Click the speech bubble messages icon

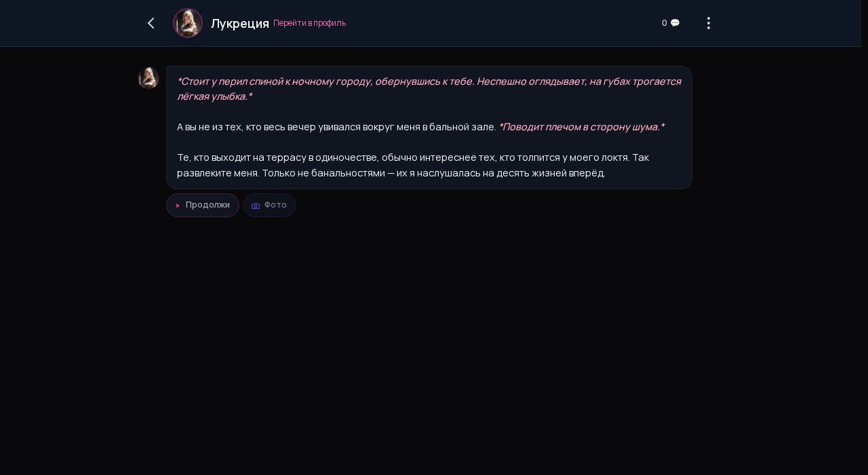pos(675,23)
